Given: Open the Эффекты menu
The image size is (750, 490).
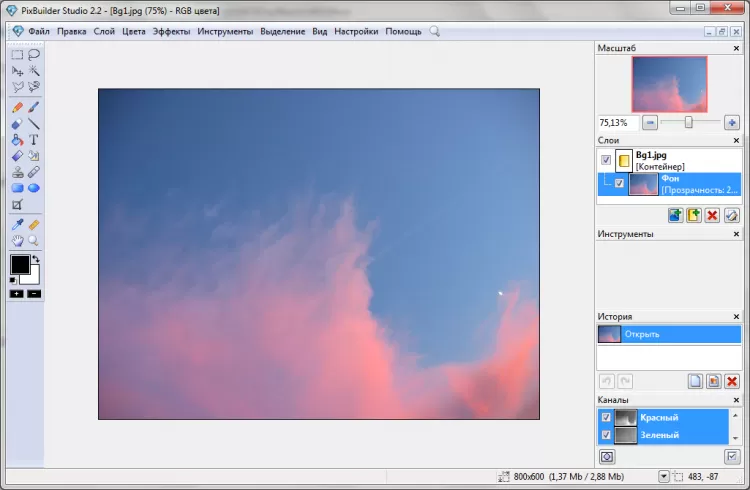Looking at the screenshot, I should [171, 31].
